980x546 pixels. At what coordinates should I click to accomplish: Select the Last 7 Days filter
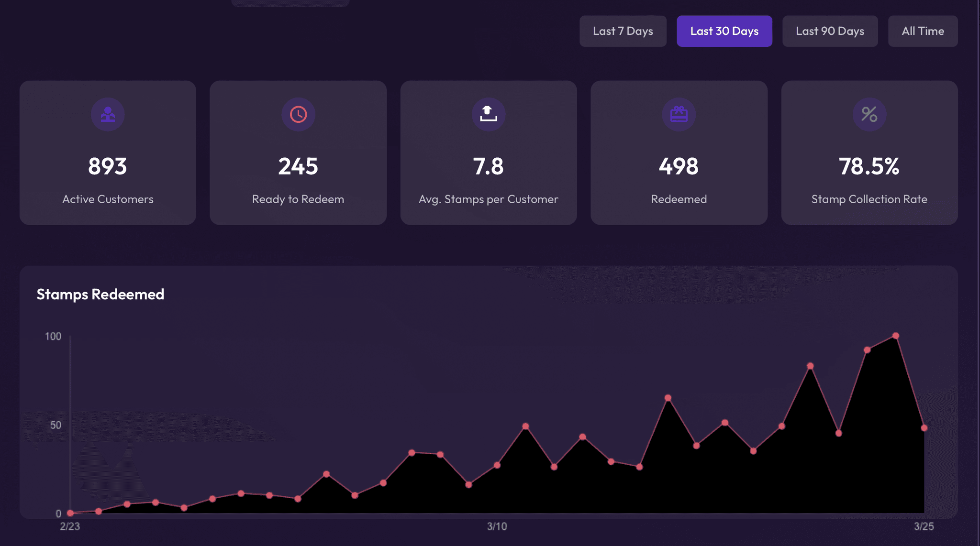[x=623, y=31]
